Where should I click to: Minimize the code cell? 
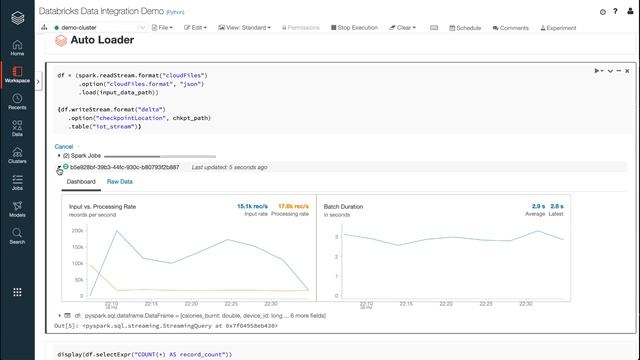click(619, 71)
